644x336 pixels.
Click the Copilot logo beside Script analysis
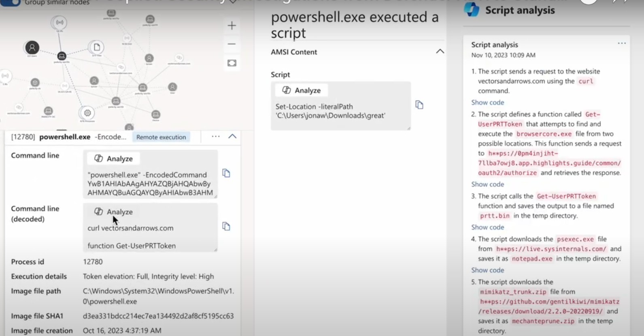472,10
